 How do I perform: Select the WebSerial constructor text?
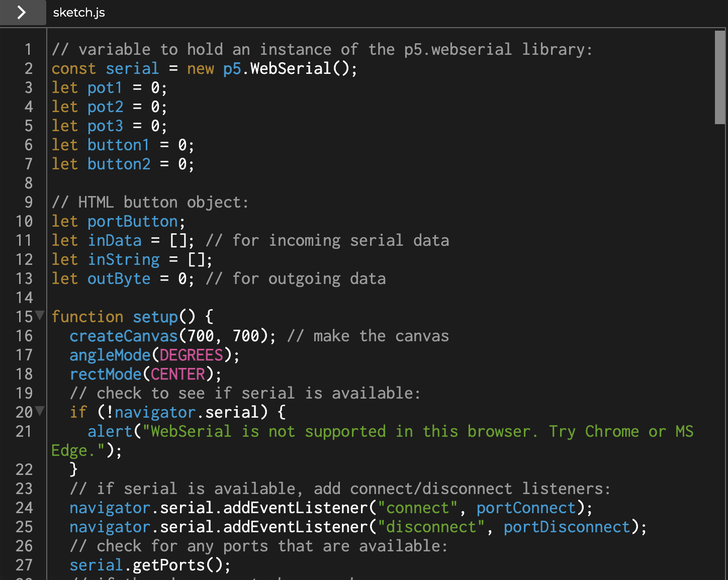pyautogui.click(x=287, y=68)
